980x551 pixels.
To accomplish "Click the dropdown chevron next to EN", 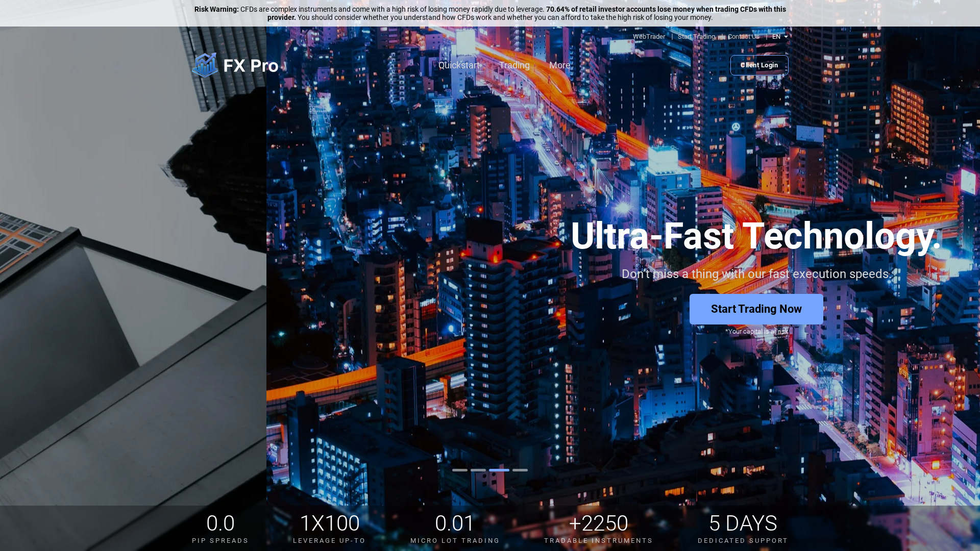I will point(786,36).
